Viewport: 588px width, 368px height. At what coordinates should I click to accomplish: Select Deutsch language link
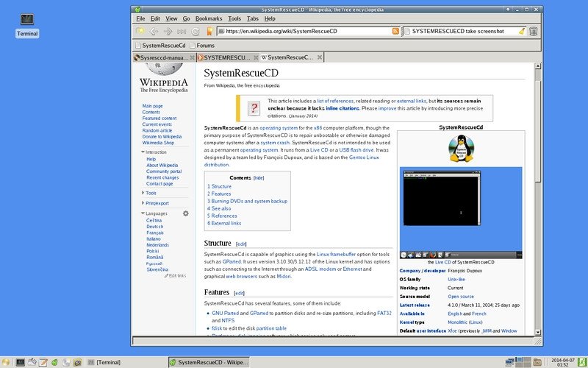pos(155,227)
